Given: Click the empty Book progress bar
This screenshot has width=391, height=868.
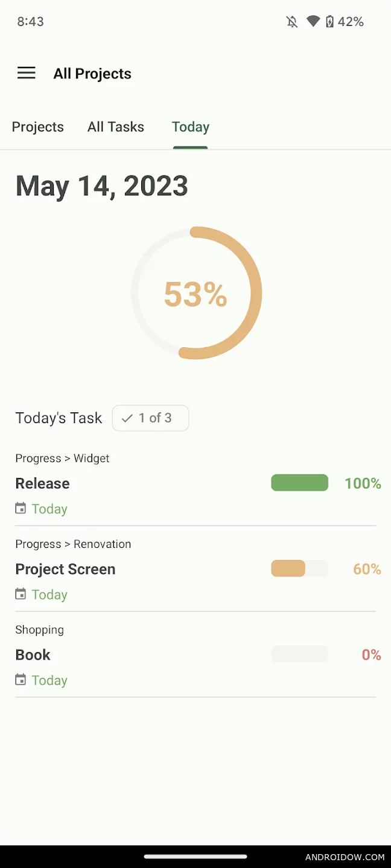Looking at the screenshot, I should [x=300, y=654].
